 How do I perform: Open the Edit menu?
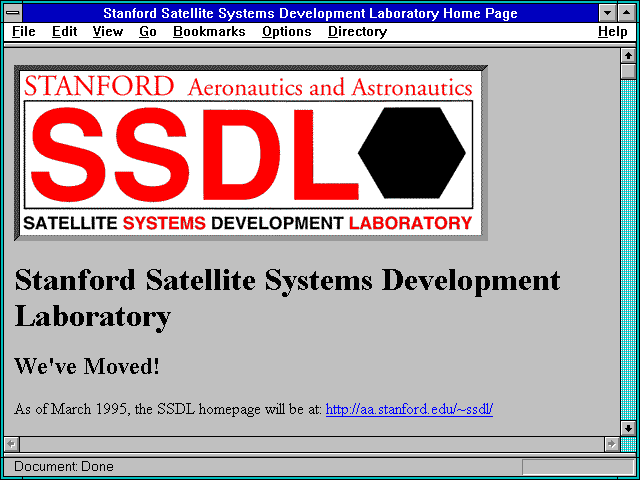[x=64, y=31]
